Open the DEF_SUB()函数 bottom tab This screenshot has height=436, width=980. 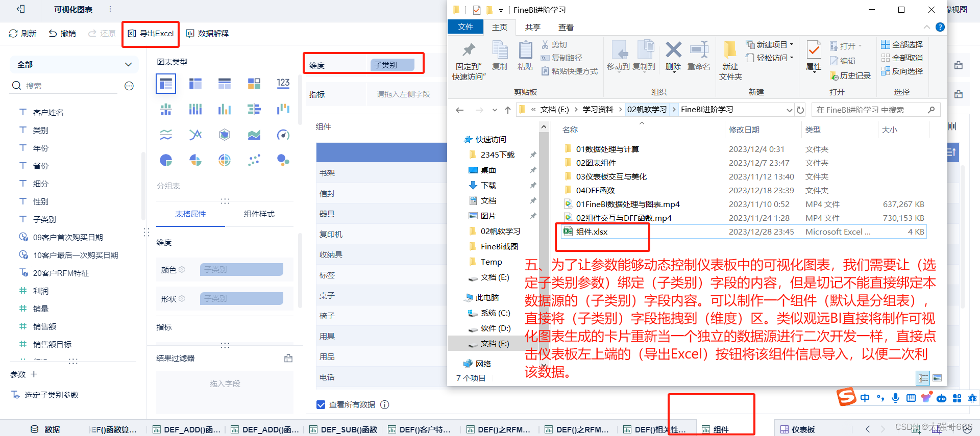[344, 429]
